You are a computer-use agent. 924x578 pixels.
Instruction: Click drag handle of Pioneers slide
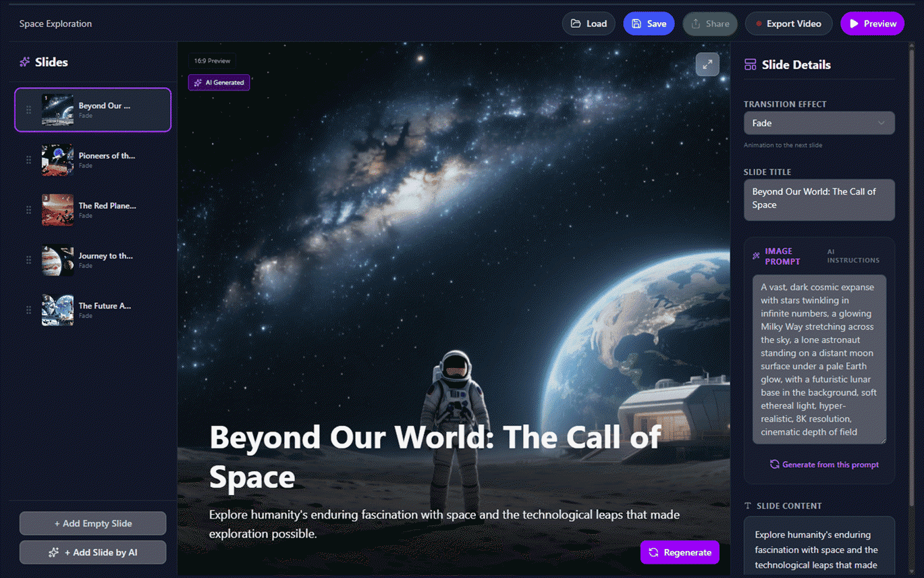28,160
